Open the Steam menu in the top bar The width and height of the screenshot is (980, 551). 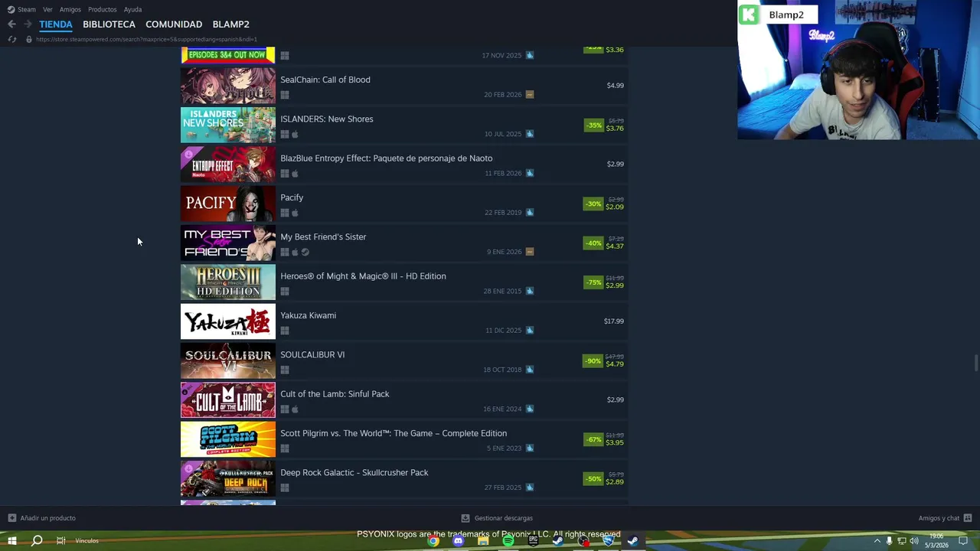[x=21, y=9]
